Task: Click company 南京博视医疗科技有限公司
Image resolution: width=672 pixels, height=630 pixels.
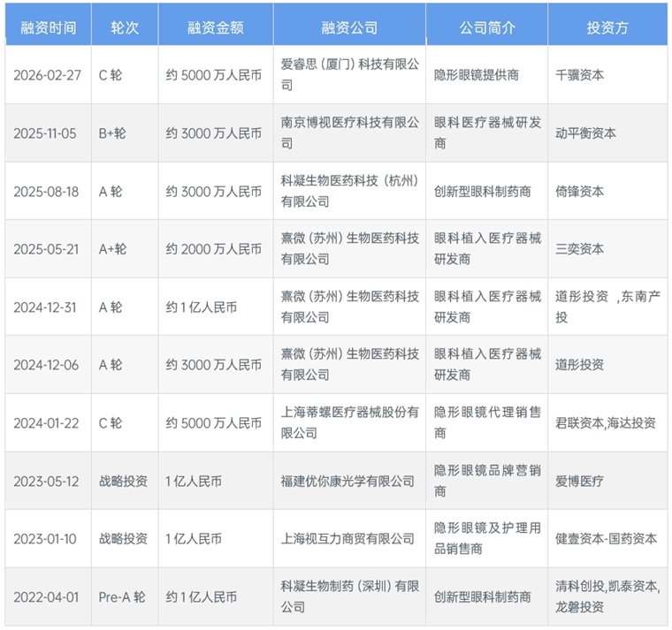Action: tap(350, 133)
